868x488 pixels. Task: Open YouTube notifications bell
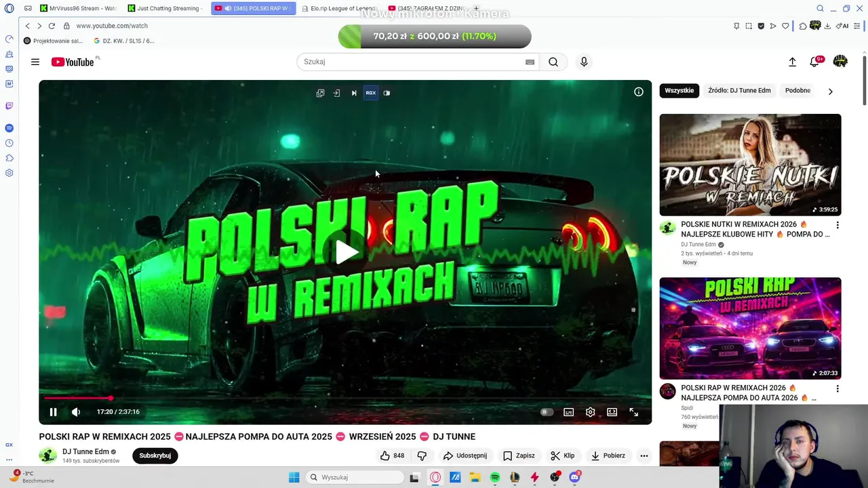click(815, 62)
